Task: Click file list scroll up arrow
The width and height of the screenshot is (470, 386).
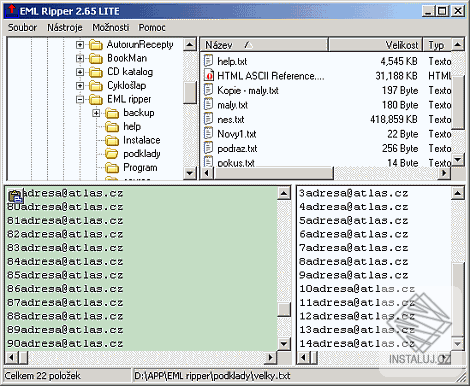Action: [458, 44]
